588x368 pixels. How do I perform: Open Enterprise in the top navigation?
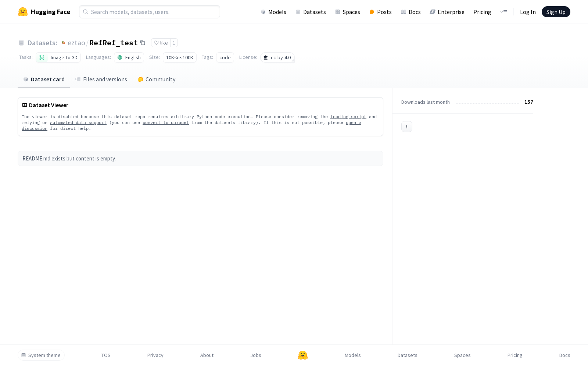click(x=447, y=12)
